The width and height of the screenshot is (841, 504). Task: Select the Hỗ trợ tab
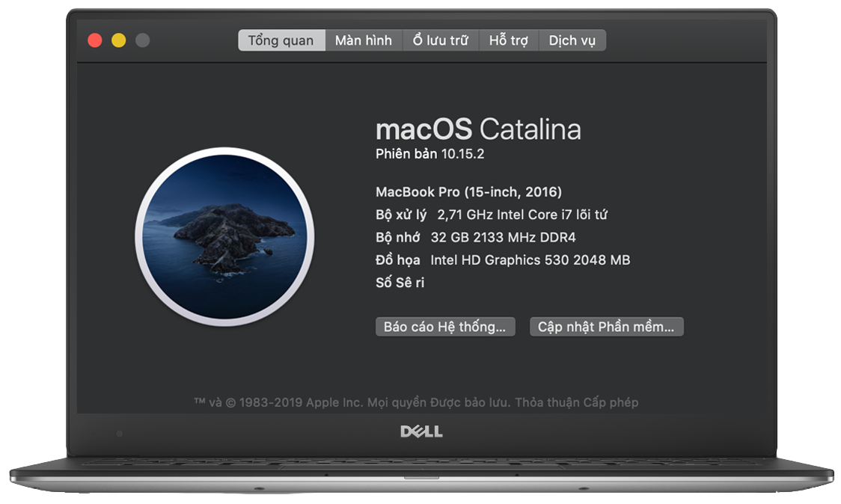pyautogui.click(x=509, y=40)
